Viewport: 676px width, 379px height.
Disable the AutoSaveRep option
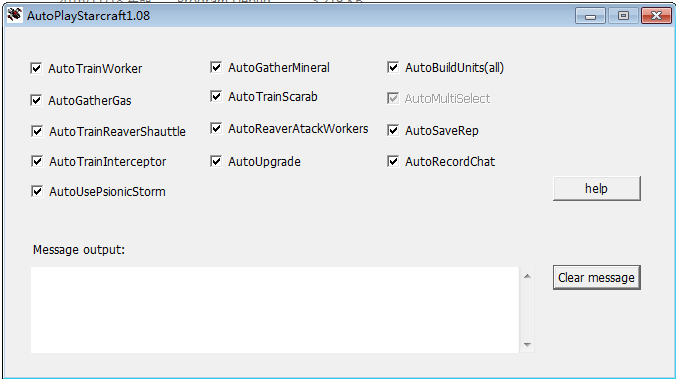point(393,130)
